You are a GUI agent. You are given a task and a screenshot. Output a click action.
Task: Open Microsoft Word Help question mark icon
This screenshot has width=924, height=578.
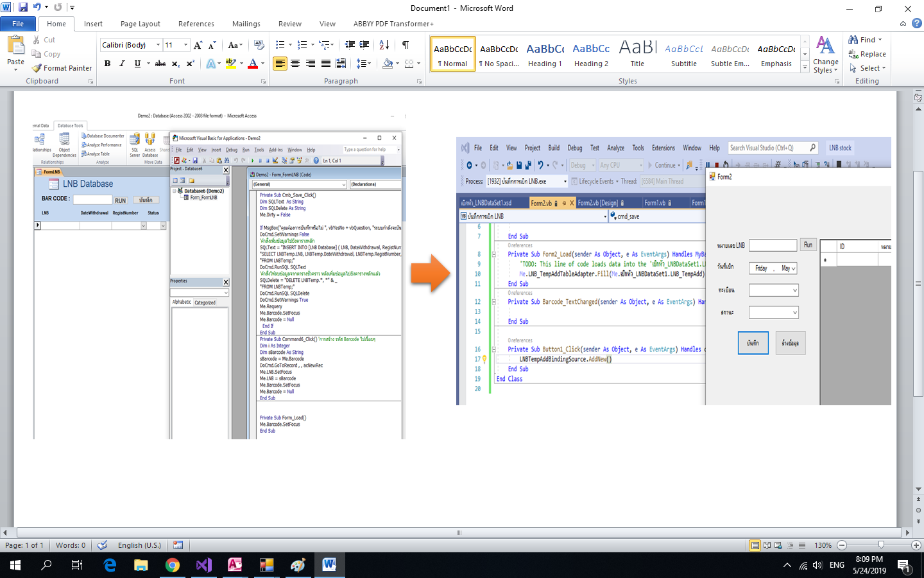pyautogui.click(x=917, y=23)
